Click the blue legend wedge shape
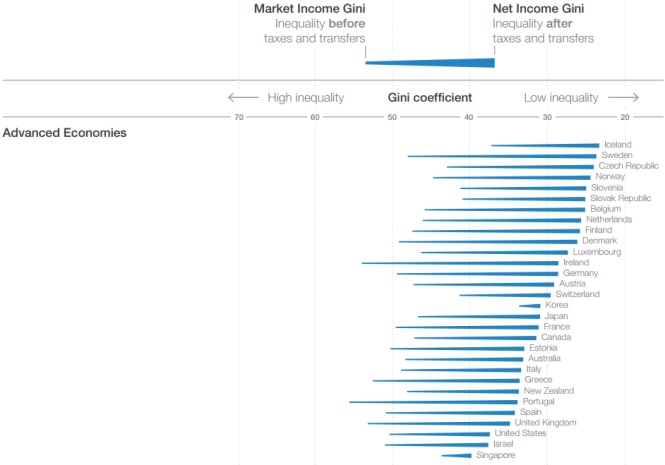The height and width of the screenshot is (465, 665). [x=430, y=63]
